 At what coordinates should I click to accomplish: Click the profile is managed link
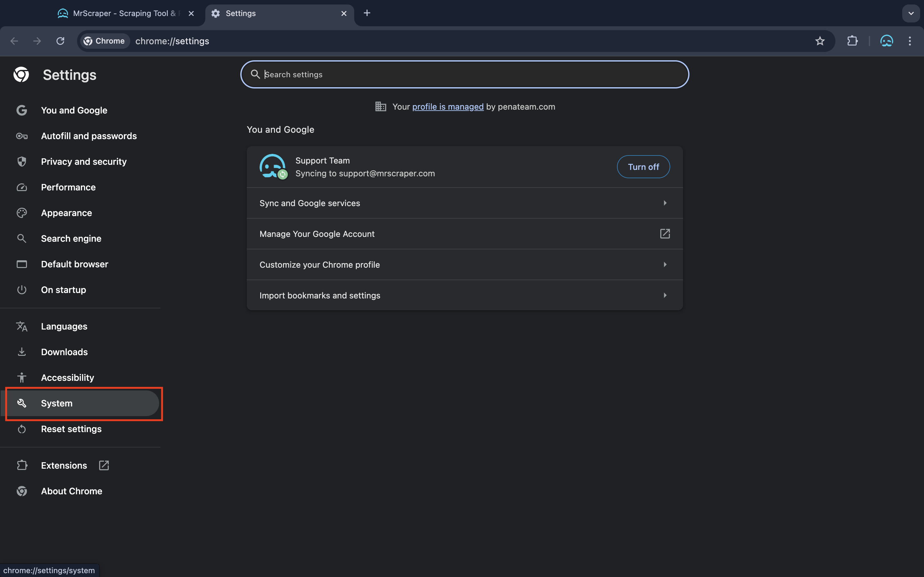point(448,106)
